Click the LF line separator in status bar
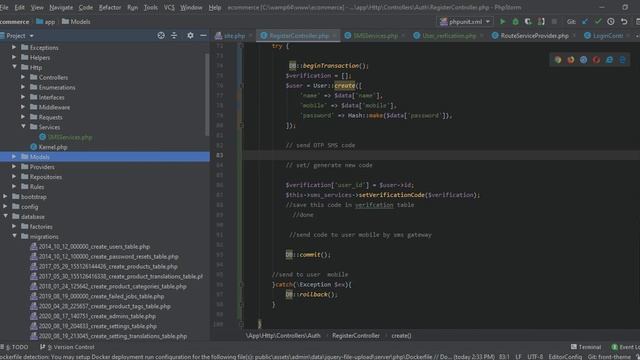640x360 pixels. (518, 357)
